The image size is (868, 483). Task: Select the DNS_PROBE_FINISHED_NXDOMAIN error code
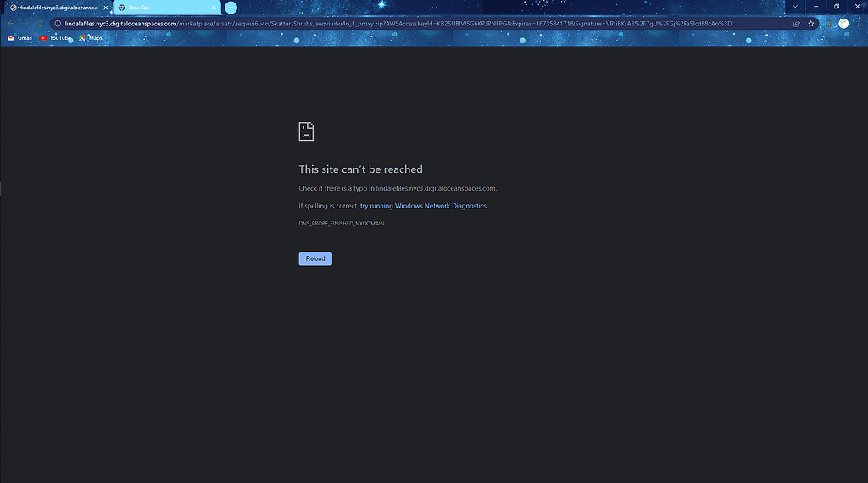[342, 224]
